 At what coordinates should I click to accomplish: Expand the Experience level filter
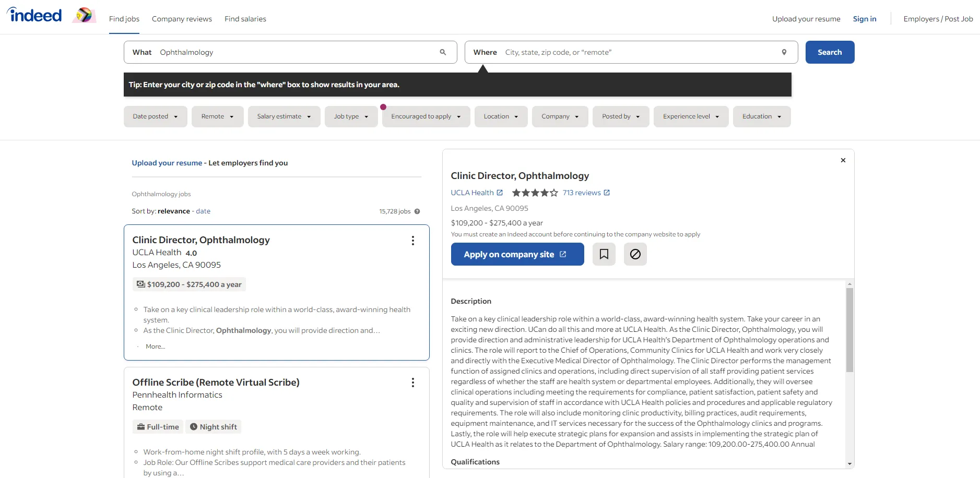tap(691, 116)
